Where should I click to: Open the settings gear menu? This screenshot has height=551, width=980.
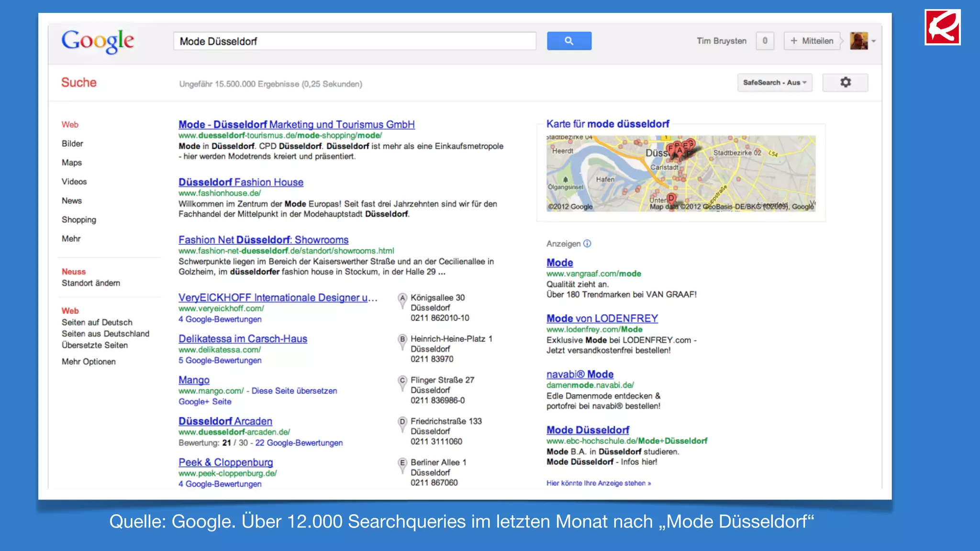pos(845,82)
